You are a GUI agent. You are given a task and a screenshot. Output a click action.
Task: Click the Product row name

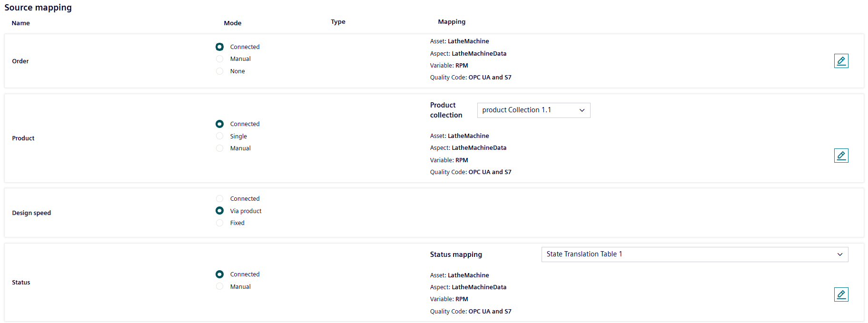tap(23, 138)
